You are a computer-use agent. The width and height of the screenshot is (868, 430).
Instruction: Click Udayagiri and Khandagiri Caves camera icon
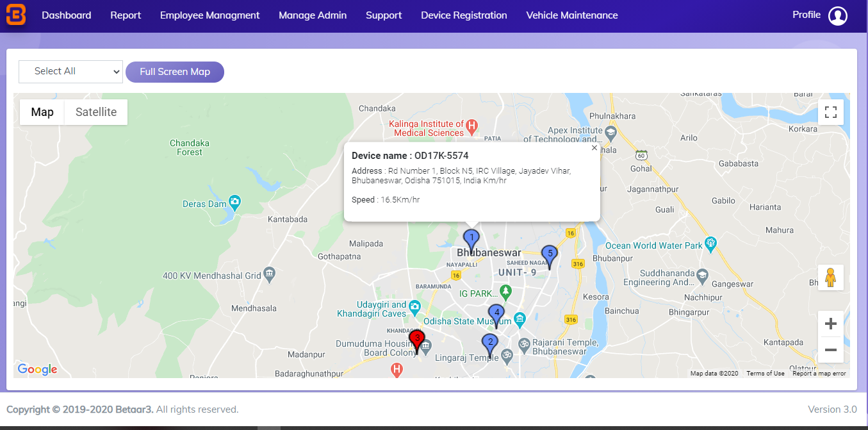click(x=414, y=307)
